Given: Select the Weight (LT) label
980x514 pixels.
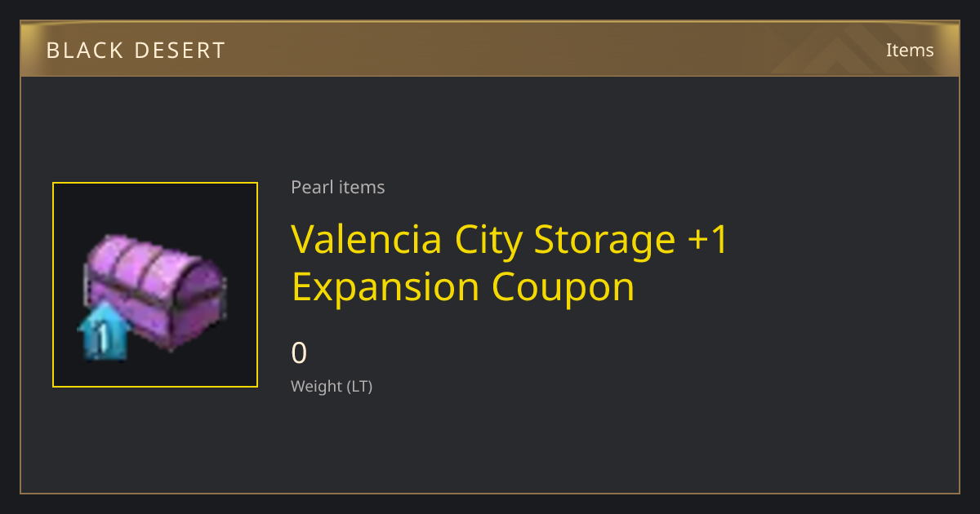Looking at the screenshot, I should click(x=332, y=387).
